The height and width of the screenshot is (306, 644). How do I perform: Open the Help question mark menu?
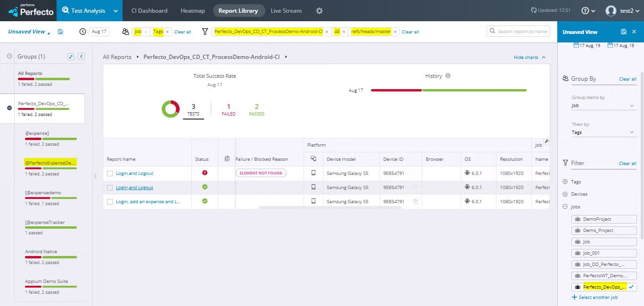click(x=588, y=10)
